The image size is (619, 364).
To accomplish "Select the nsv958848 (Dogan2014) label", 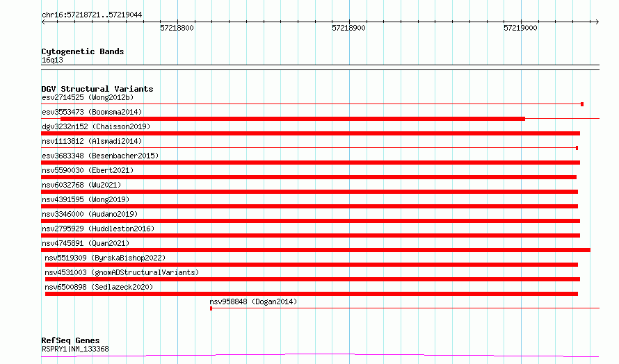I will [x=253, y=301].
